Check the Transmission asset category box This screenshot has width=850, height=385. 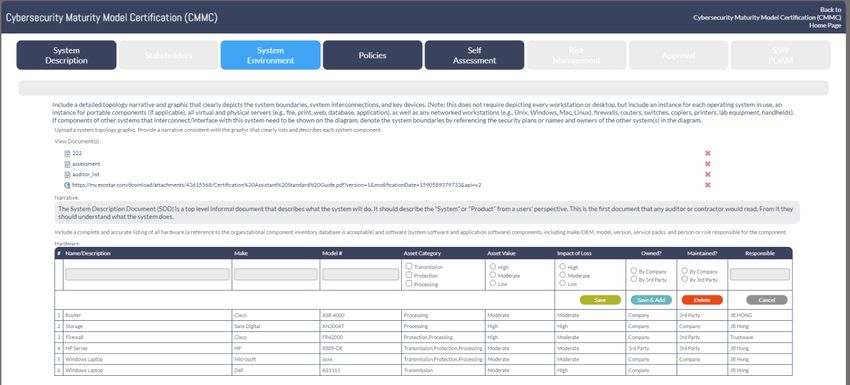(x=409, y=266)
